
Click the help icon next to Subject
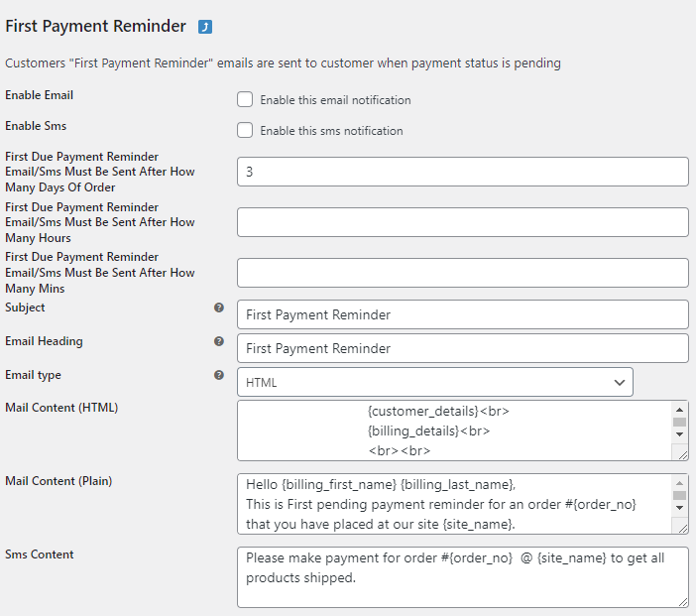tap(219, 308)
